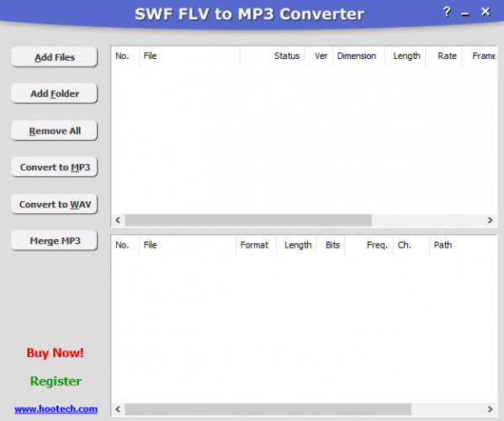Click the Add Files button
Screen dimensions: 504x421
55,57
